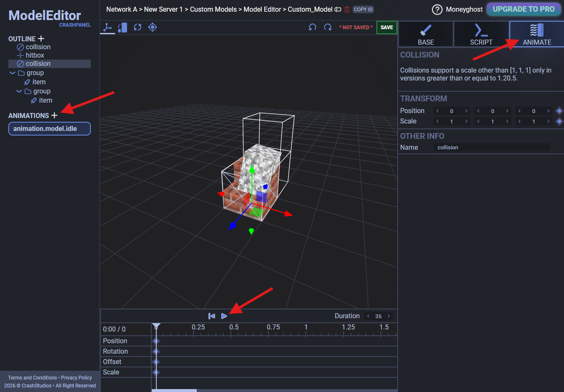Collapse the first group in outline
This screenshot has width=564, height=392.
tap(13, 73)
